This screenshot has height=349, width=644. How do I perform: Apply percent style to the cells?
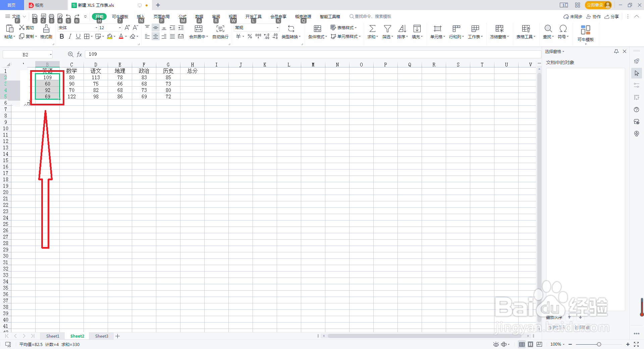coord(250,37)
